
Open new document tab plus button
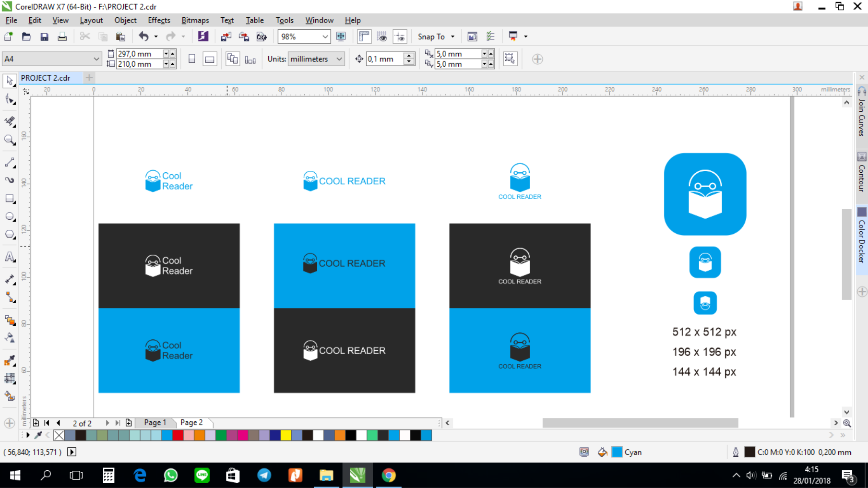(x=89, y=78)
